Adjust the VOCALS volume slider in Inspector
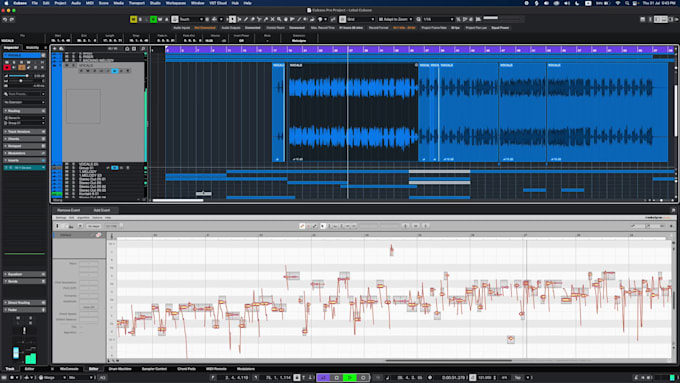This screenshot has height=383, width=680. tap(21, 76)
